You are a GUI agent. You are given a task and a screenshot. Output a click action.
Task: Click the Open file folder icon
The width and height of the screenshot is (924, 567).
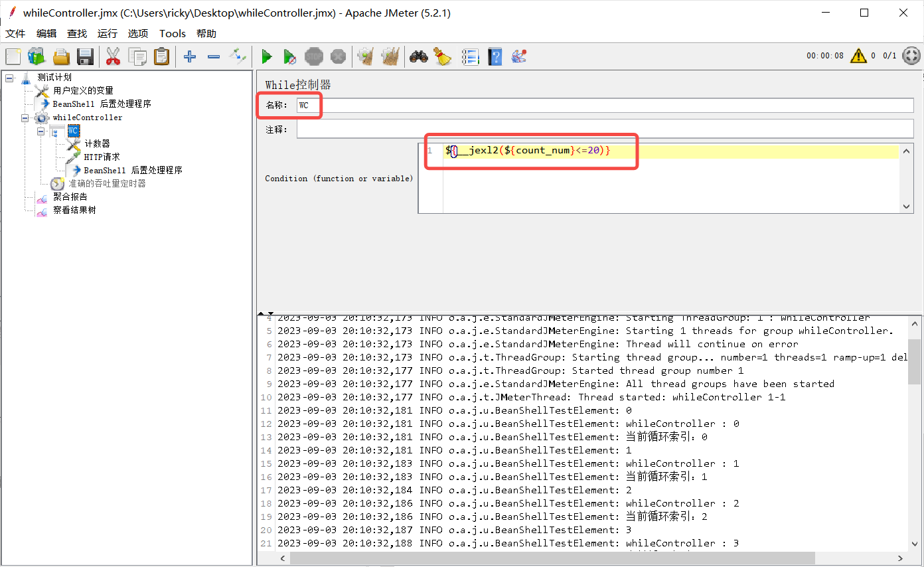click(x=61, y=56)
